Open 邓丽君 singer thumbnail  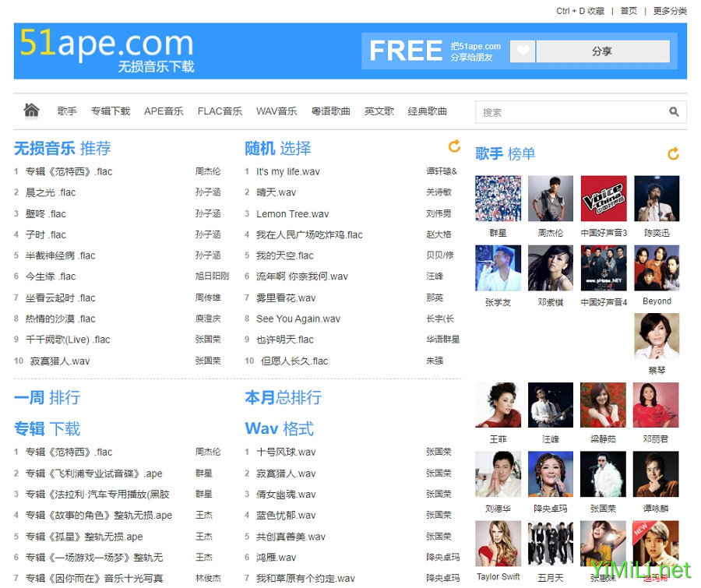click(656, 405)
